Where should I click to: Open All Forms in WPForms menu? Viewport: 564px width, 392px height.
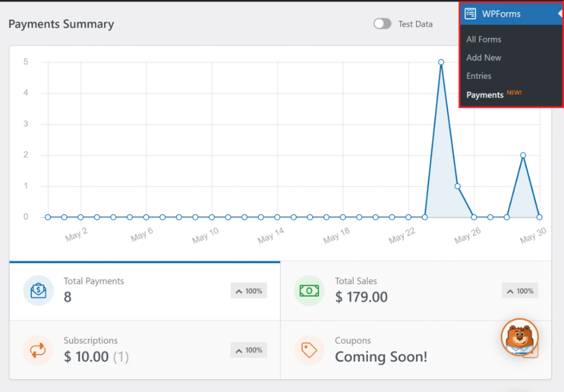pos(484,39)
